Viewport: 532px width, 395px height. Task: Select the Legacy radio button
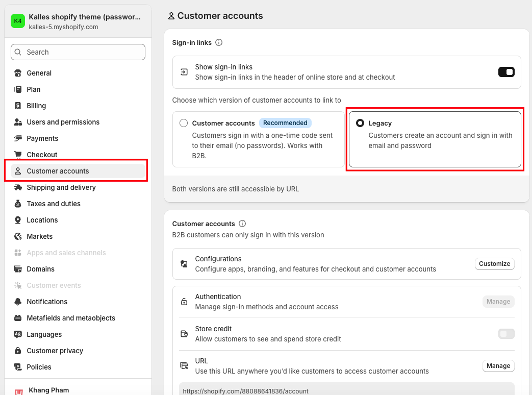tap(360, 123)
